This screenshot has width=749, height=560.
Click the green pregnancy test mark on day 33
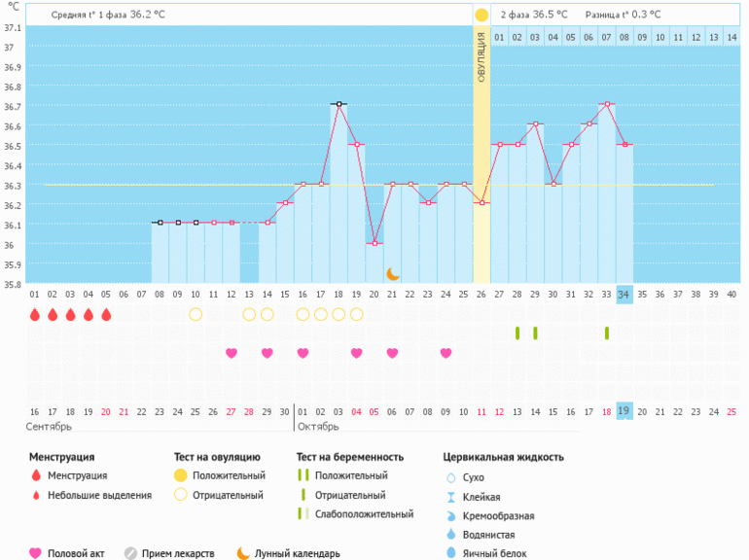[607, 333]
